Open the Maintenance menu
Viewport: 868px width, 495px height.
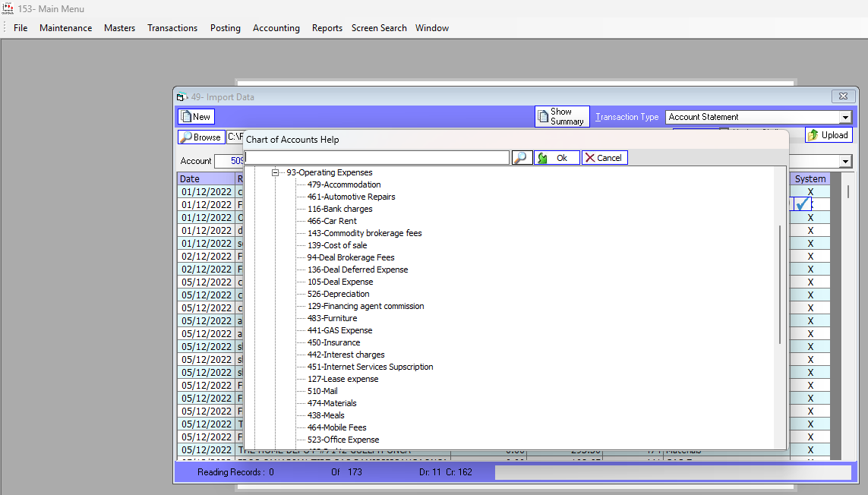pos(66,27)
